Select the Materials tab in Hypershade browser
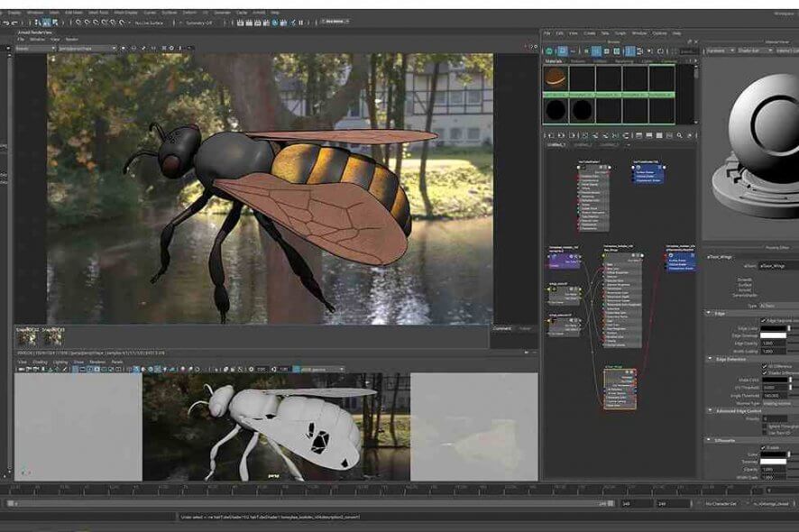 coord(554,61)
